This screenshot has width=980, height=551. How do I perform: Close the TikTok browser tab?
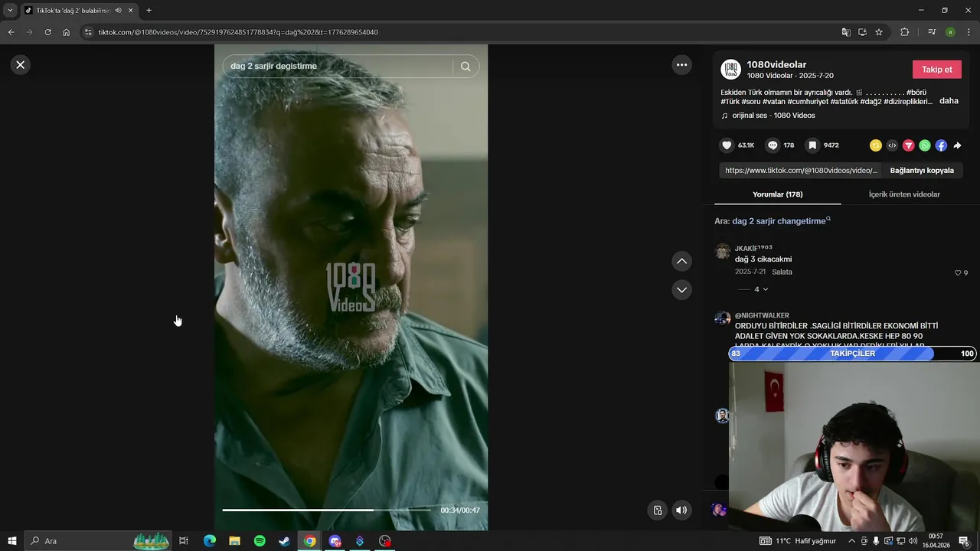coord(131,10)
